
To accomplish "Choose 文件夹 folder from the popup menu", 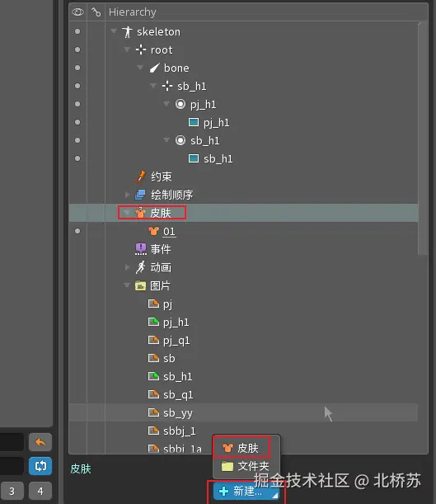I will point(246,466).
